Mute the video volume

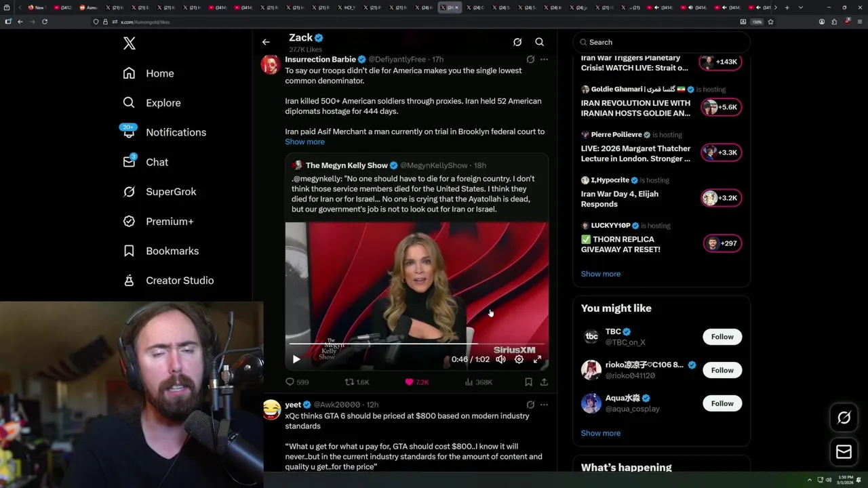(500, 359)
